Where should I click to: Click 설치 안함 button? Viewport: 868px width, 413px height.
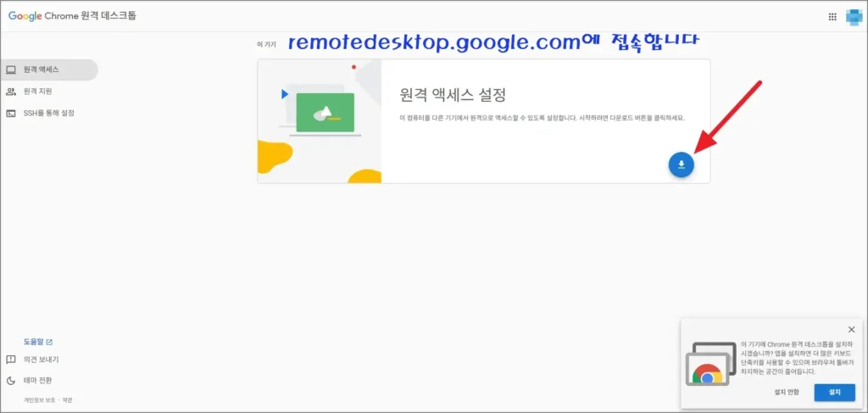tap(787, 392)
